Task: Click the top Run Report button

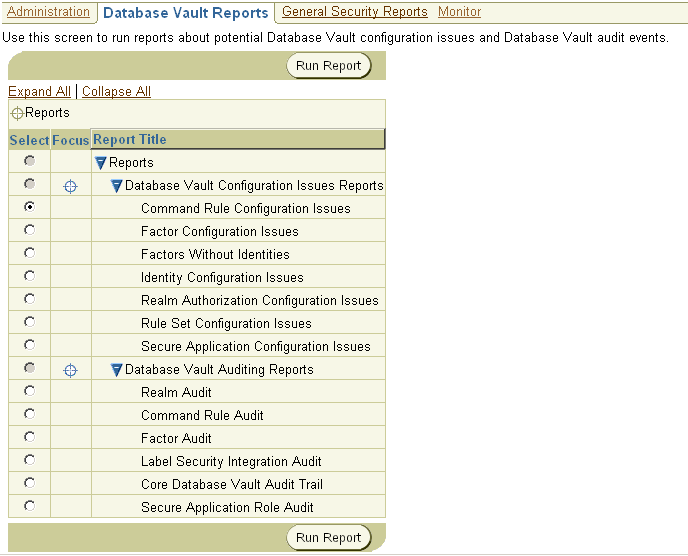Action: pyautogui.click(x=329, y=66)
